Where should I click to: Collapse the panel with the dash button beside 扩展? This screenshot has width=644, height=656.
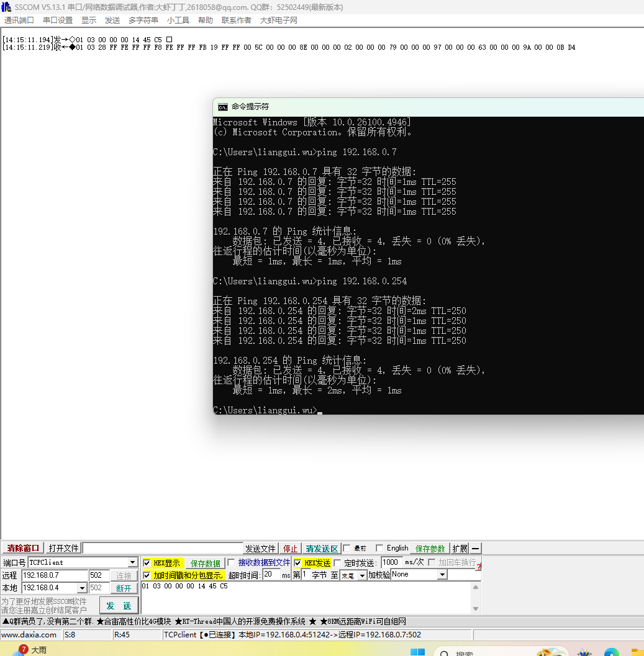tap(476, 549)
